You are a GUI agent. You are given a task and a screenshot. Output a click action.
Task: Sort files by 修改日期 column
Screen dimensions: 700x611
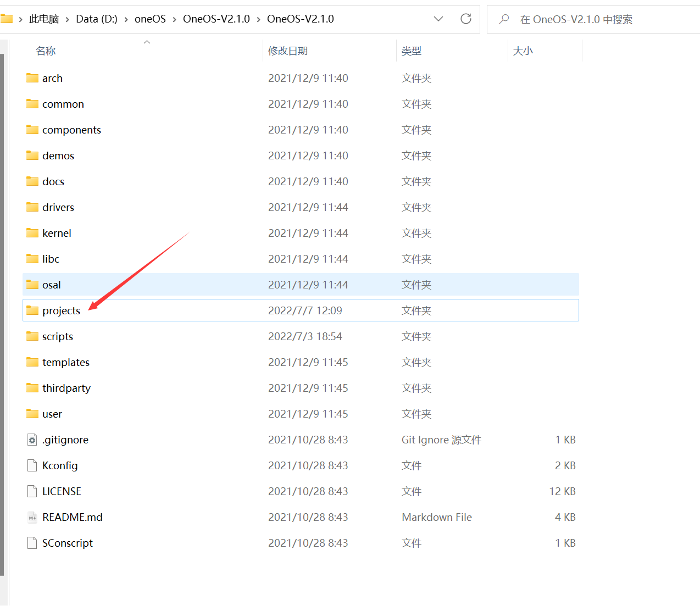288,51
